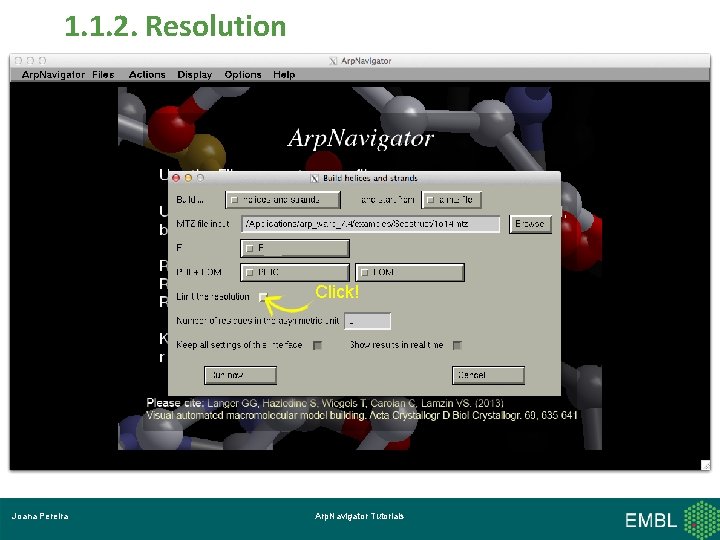This screenshot has width=720, height=540.
Task: Click the X11 icon in ArpNavigator title bar
Action: pyautogui.click(x=333, y=61)
